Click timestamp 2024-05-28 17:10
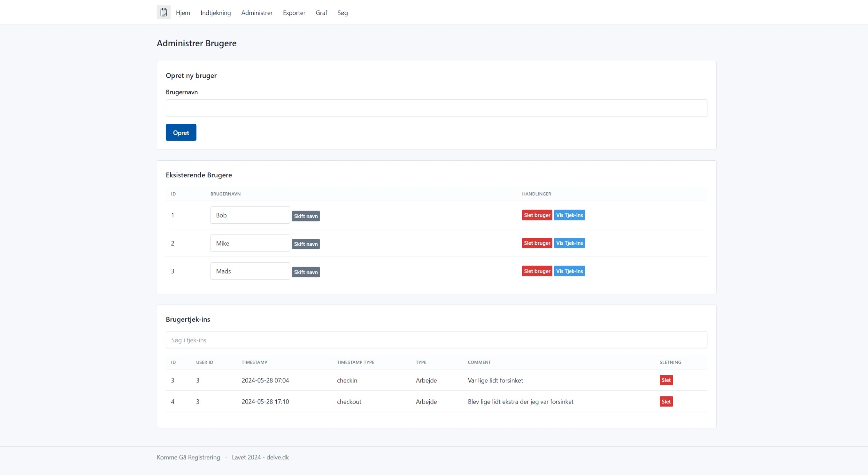Image resolution: width=868 pixels, height=475 pixels. (265, 401)
